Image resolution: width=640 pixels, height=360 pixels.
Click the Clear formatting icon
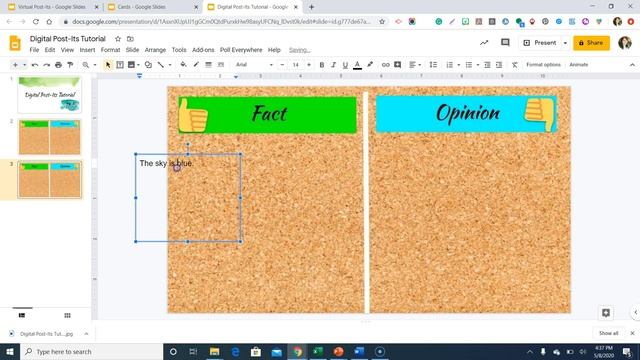pos(515,65)
